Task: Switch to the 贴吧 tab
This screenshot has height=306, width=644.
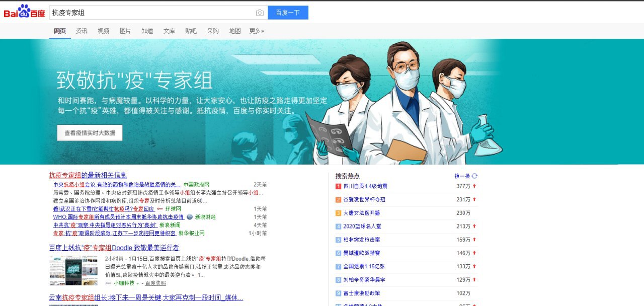Action: [191, 31]
